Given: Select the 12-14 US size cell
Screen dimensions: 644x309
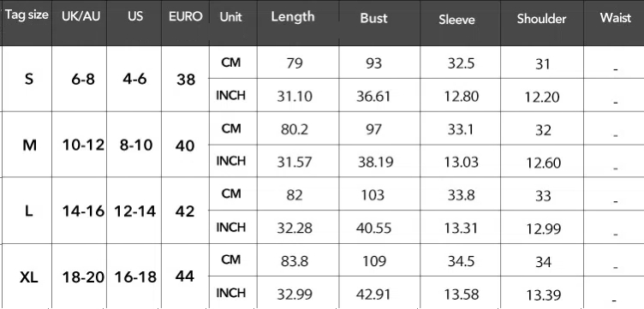Looking at the screenshot, I should [135, 211].
